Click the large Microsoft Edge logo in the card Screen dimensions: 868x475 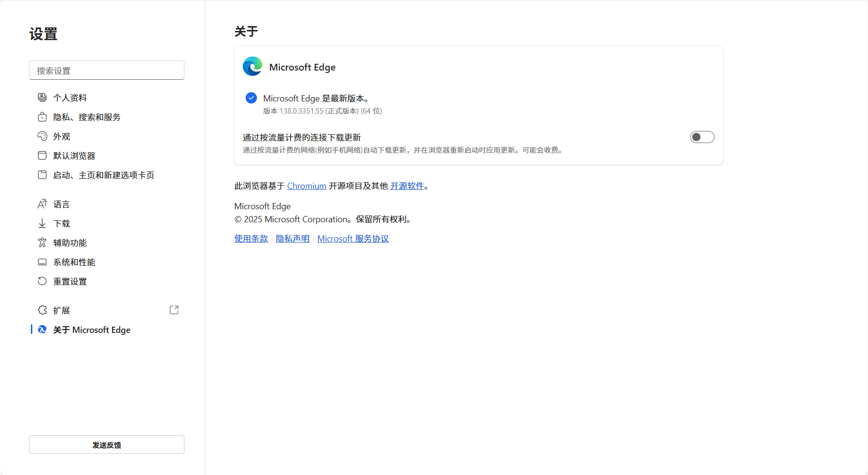pyautogui.click(x=252, y=66)
